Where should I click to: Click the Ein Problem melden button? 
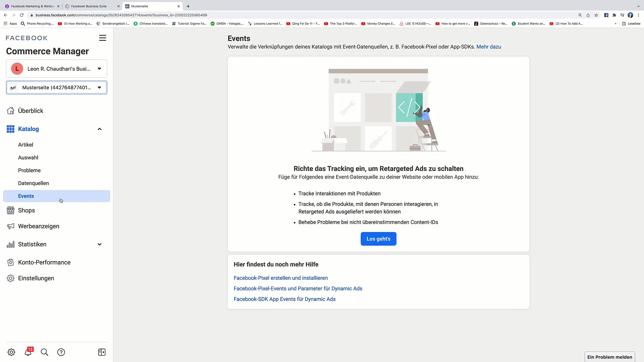[x=609, y=357]
